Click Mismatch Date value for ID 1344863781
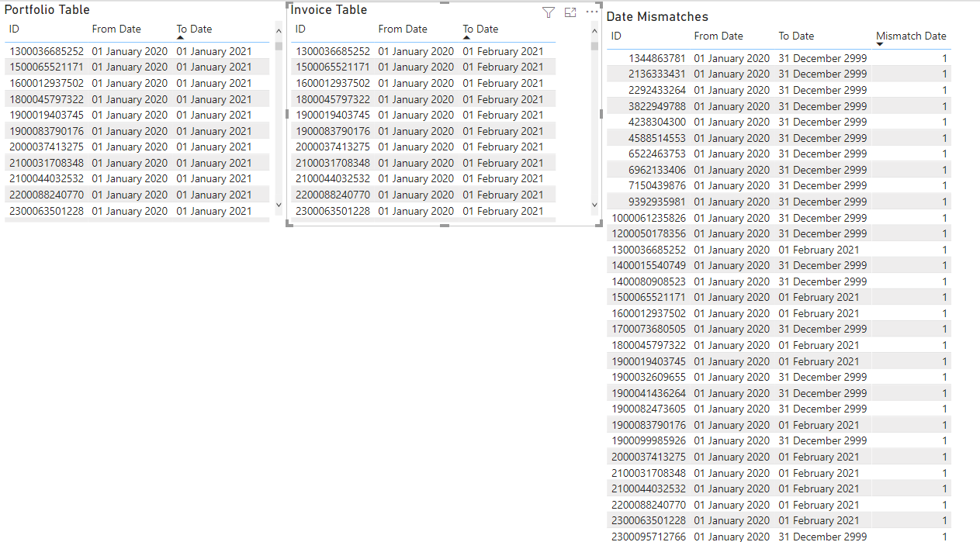The width and height of the screenshot is (980, 542). pyautogui.click(x=944, y=59)
